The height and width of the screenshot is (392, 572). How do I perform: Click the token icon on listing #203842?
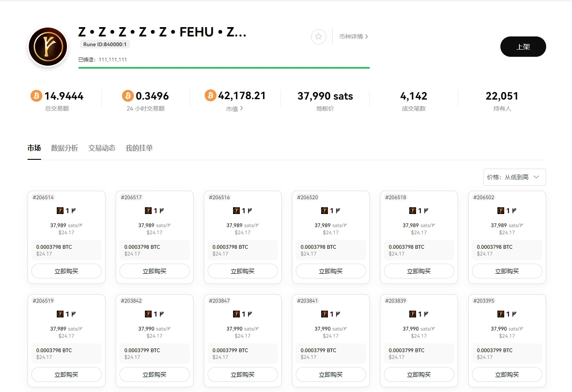148,314
